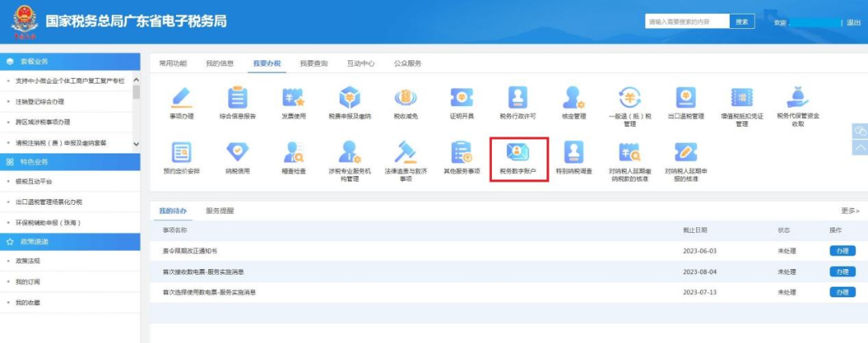Open the floating customer service icon

pos(860,131)
